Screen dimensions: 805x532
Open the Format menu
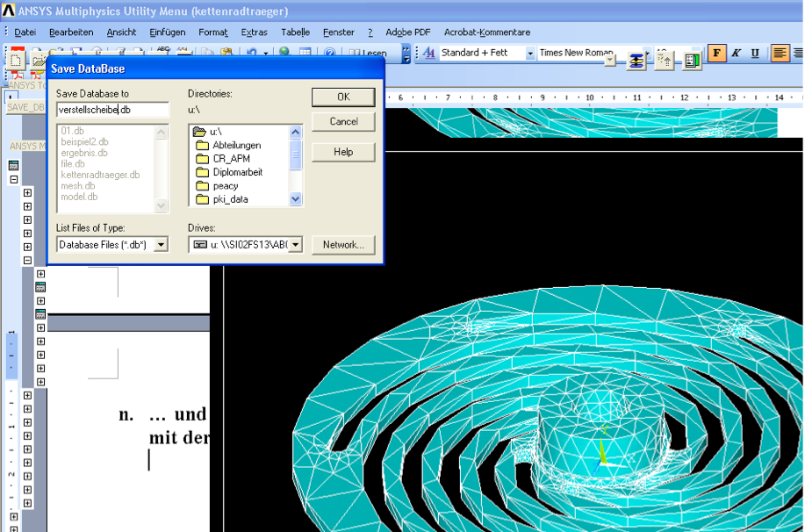pos(213,32)
